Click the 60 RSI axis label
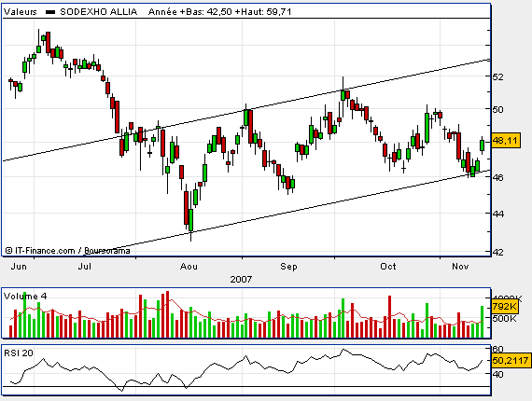532x401 pixels. (497, 349)
